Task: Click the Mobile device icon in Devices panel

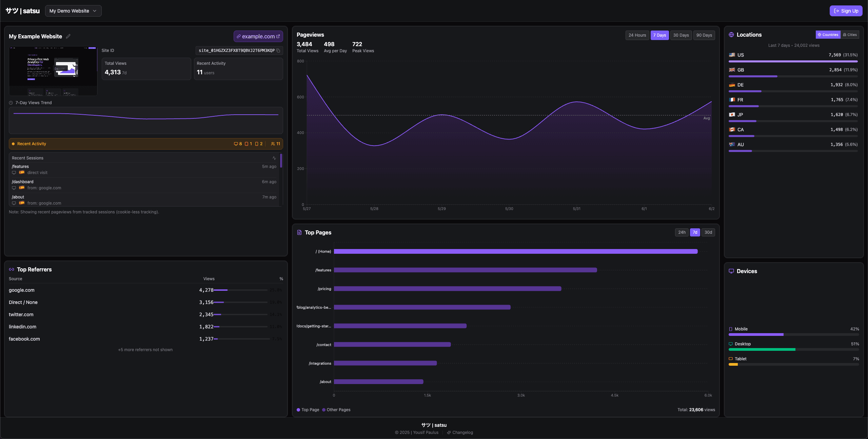Action: pyautogui.click(x=731, y=329)
